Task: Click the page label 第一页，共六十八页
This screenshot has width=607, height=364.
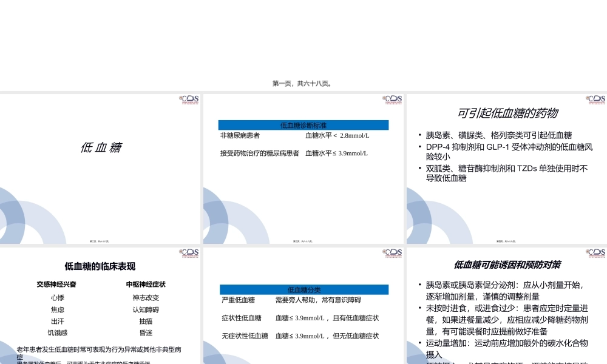Action: coord(303,84)
